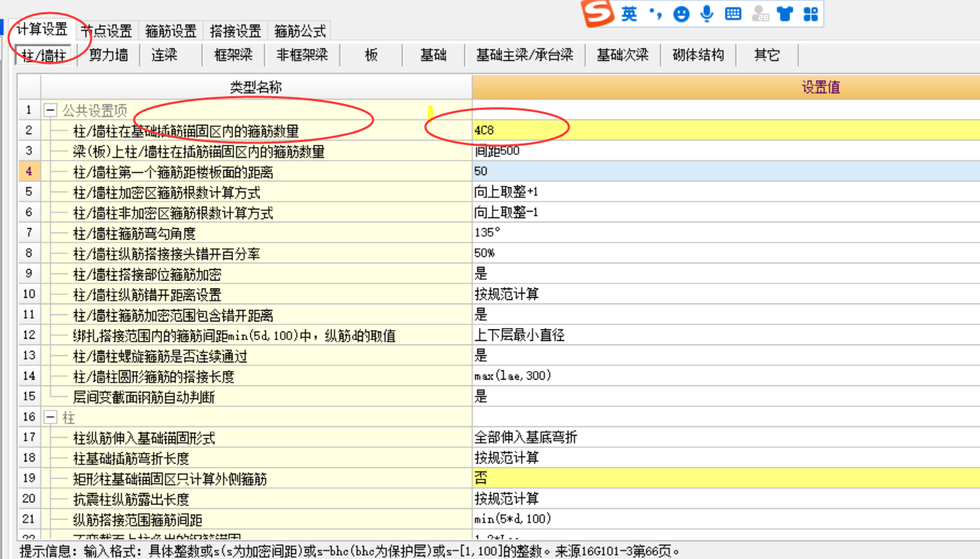Select row 柱/墙柱螺旋箍筋是否连续通过
Screen dimensions: 980x559
click(160, 356)
